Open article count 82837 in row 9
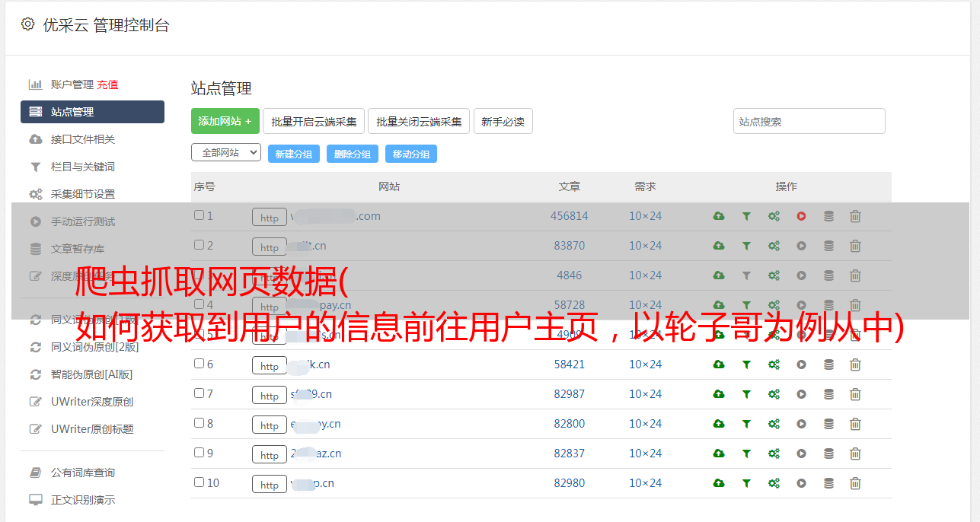The width and height of the screenshot is (980, 522). [x=569, y=454]
